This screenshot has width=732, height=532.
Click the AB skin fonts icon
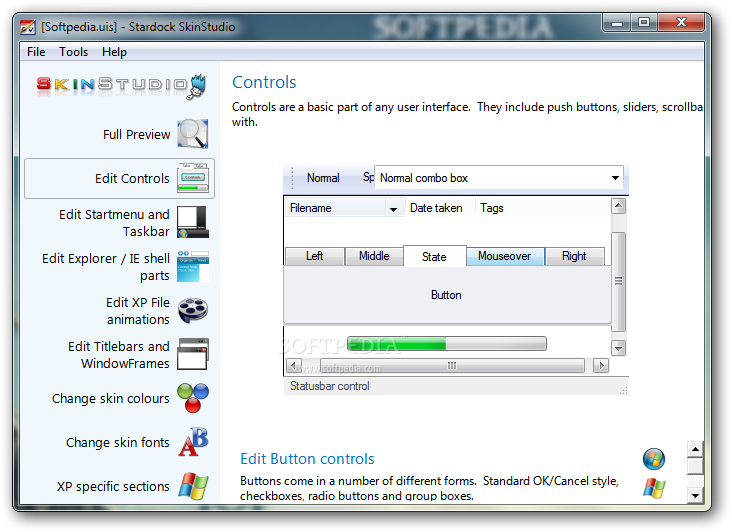pos(193,442)
